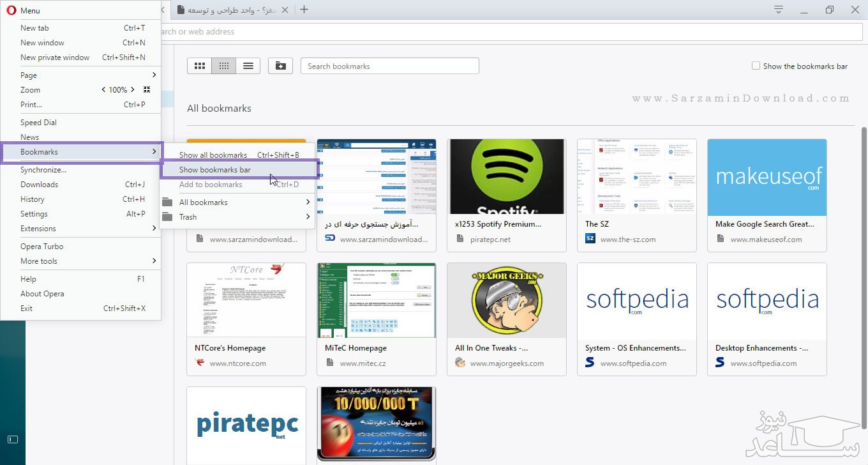Image resolution: width=868 pixels, height=465 pixels.
Task: Open the Bookmarks menu item
Action: pos(81,152)
